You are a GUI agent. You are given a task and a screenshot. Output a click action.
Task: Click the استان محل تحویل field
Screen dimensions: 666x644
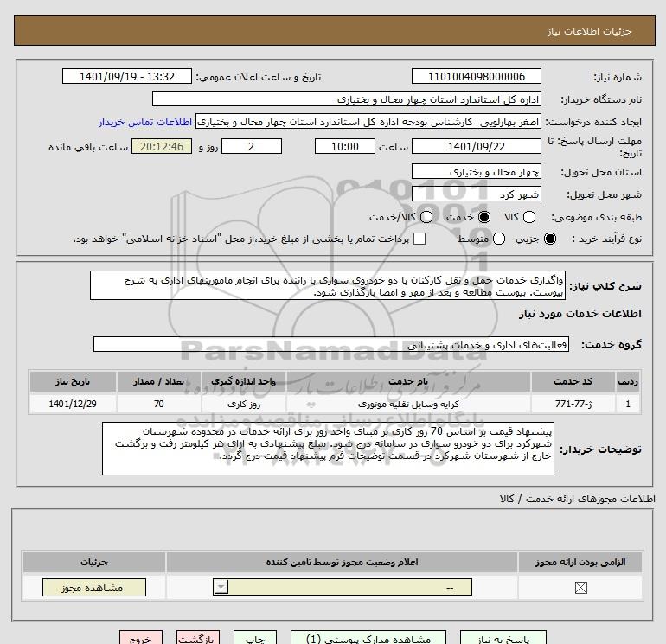tap(476, 171)
